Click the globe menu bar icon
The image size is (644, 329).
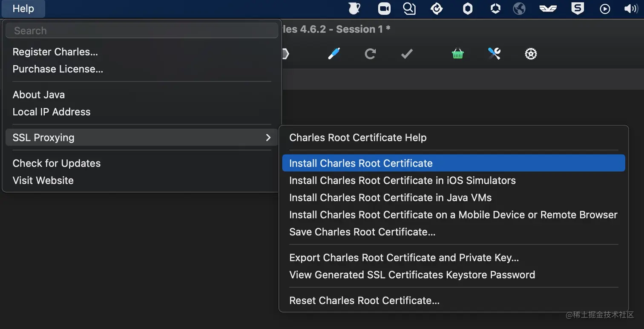coord(519,9)
